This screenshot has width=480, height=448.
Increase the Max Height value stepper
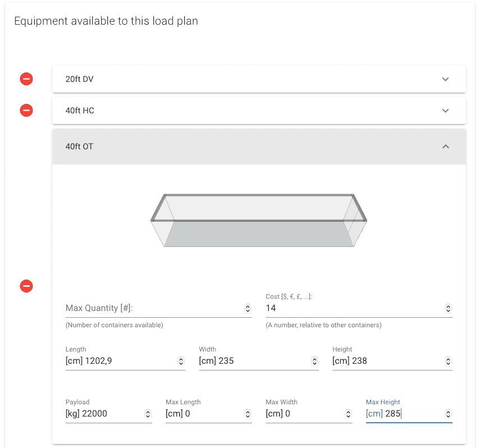448,412
